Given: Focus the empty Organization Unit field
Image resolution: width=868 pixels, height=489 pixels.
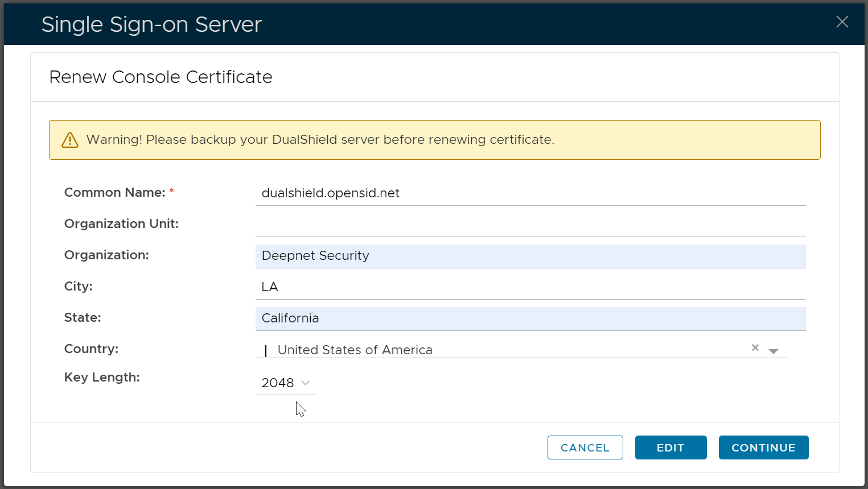Looking at the screenshot, I should pyautogui.click(x=529, y=225).
